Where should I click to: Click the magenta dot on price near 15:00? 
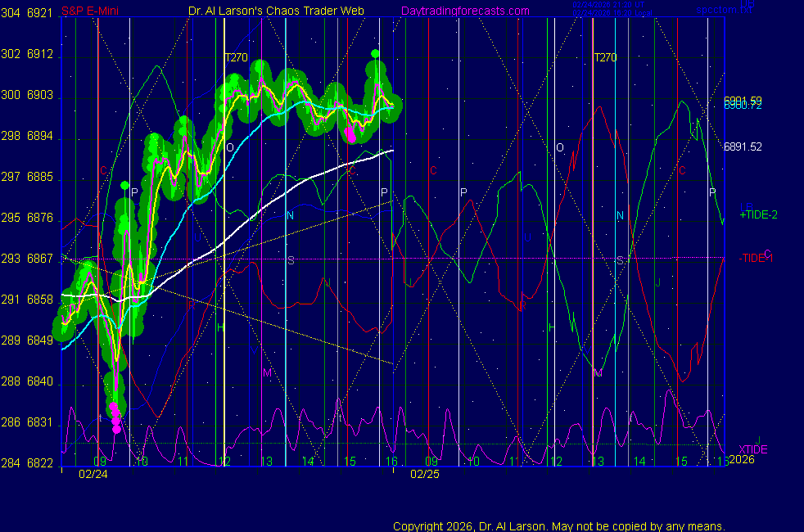point(351,134)
